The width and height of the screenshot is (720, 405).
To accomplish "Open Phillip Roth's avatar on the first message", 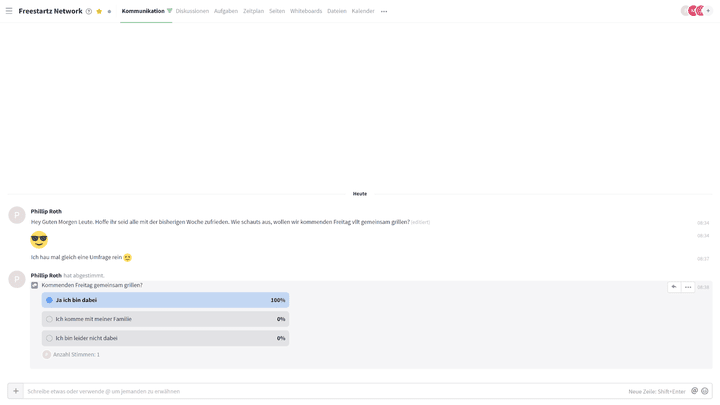I will [x=17, y=215].
